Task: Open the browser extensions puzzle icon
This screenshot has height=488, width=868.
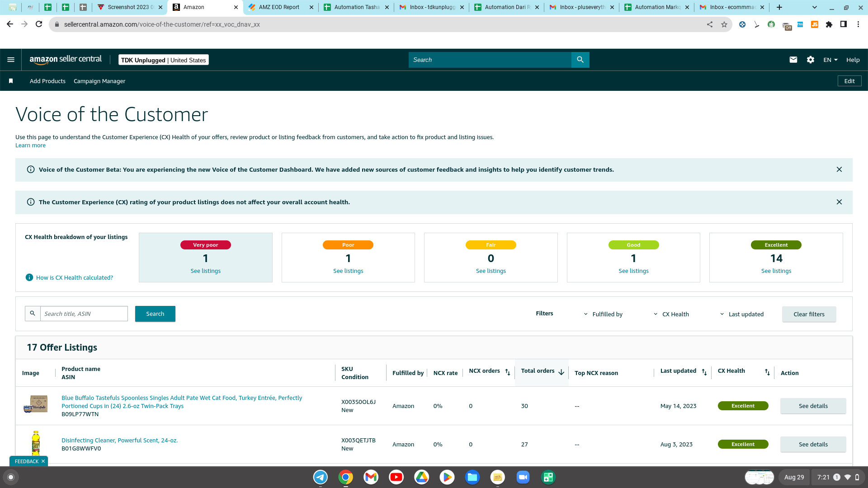Action: [x=829, y=24]
